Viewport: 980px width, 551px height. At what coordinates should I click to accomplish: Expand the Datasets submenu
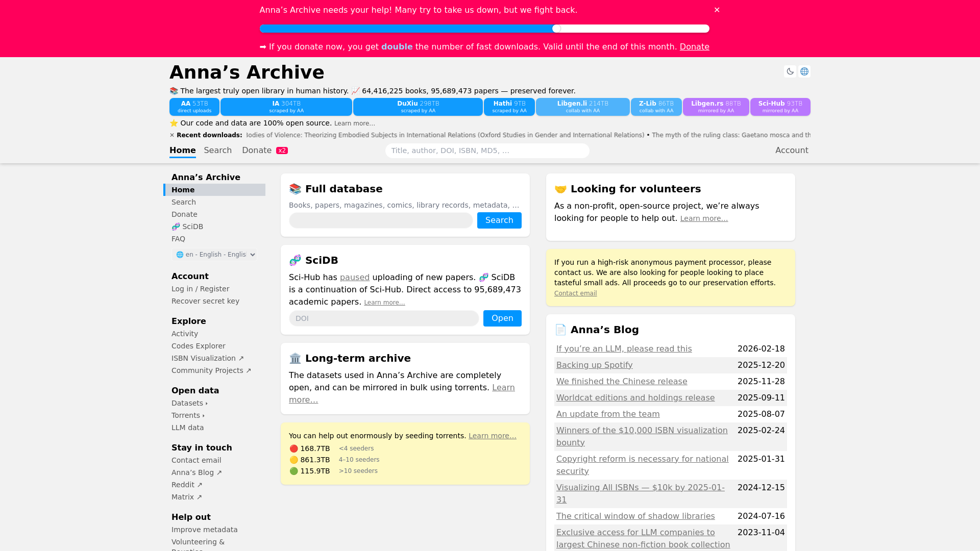(189, 403)
